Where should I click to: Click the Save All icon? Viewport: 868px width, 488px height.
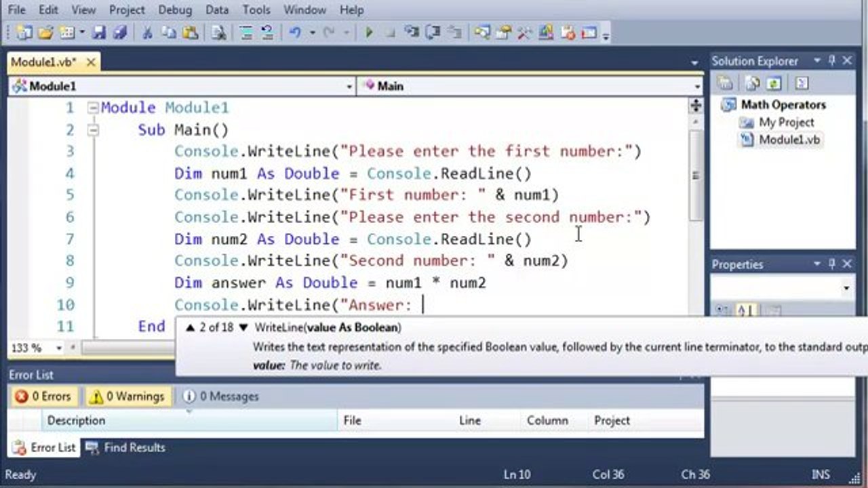click(x=120, y=33)
